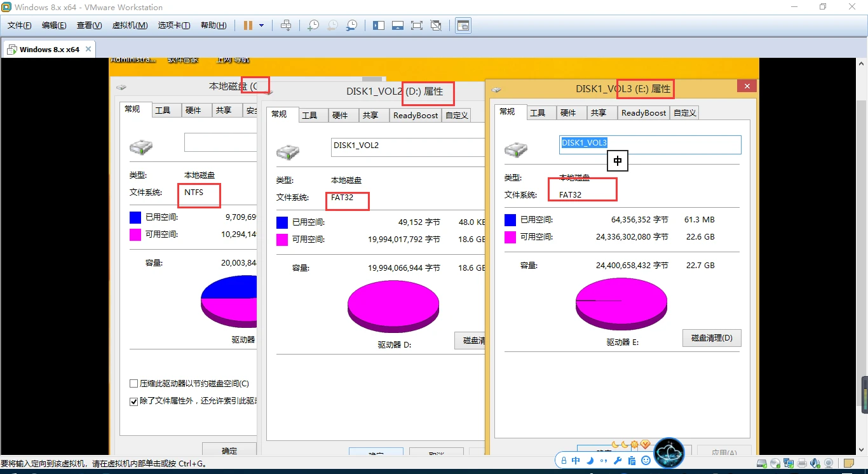Click the sound device icon in the status bar
This screenshot has width=868, height=474.
(x=815, y=463)
